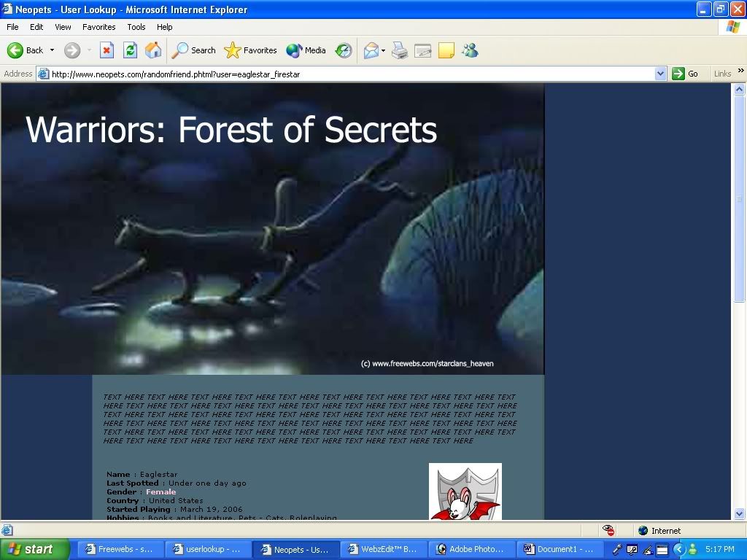Image resolution: width=747 pixels, height=560 pixels.
Task: Open the Edit menu
Action: tap(36, 27)
